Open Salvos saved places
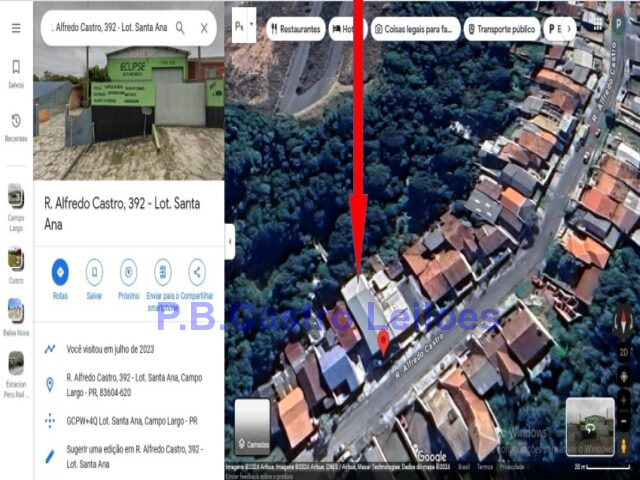640x480 pixels. click(16, 74)
